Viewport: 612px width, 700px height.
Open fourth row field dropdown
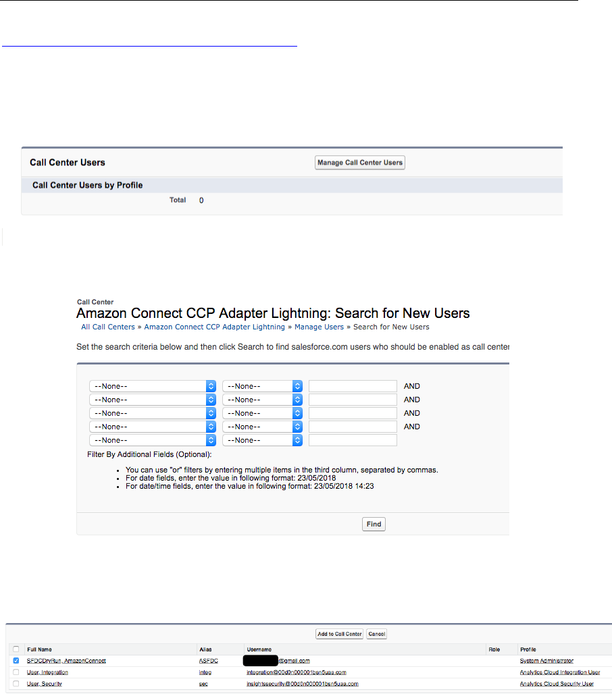pyautogui.click(x=153, y=427)
